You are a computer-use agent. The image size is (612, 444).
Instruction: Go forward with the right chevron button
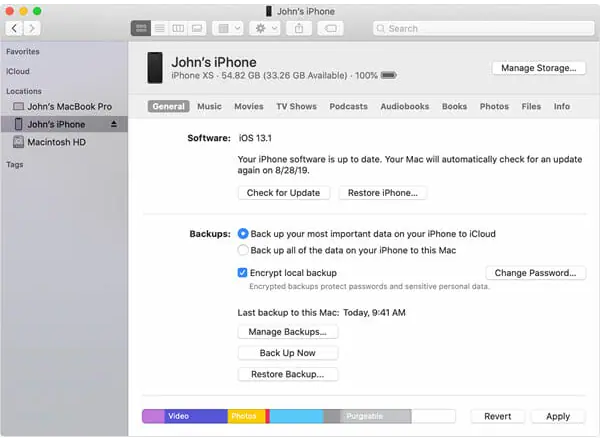[x=32, y=28]
